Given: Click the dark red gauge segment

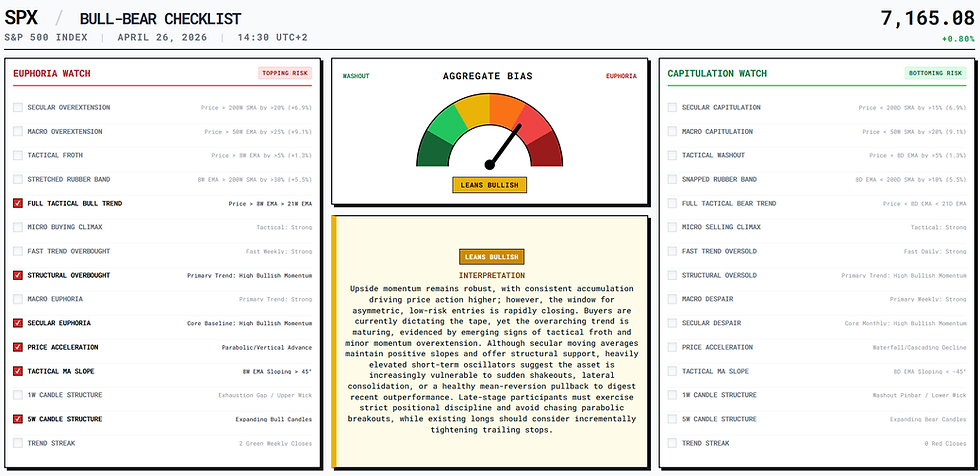Looking at the screenshot, I should tap(546, 149).
